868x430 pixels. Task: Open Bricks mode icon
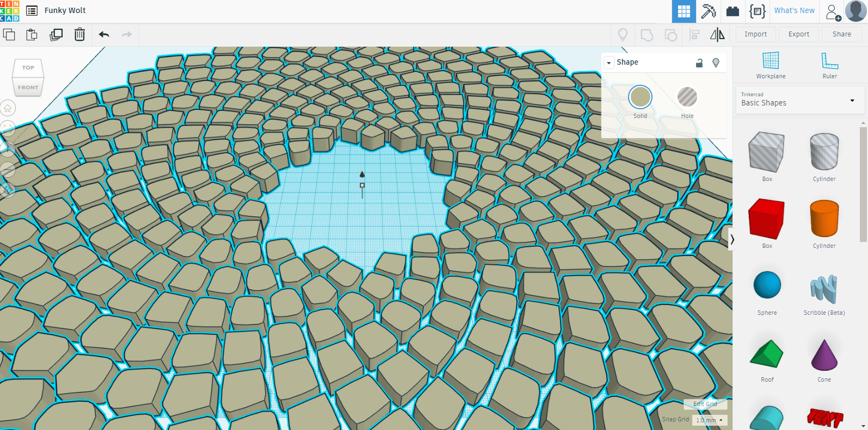point(733,11)
